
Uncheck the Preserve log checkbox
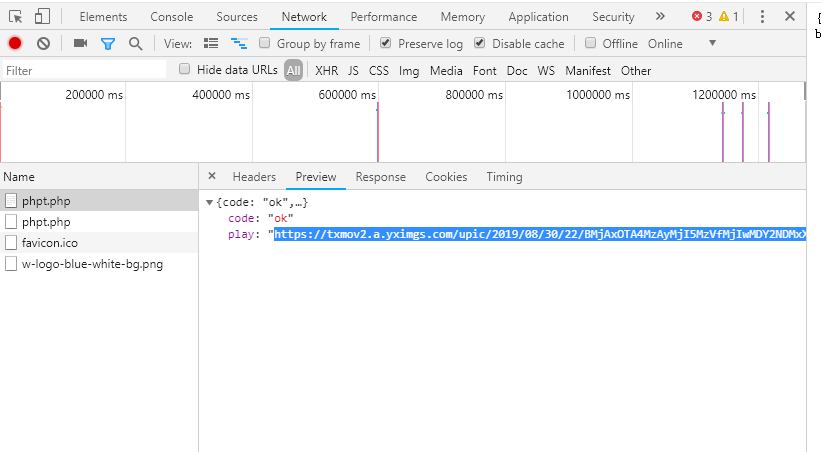[386, 43]
